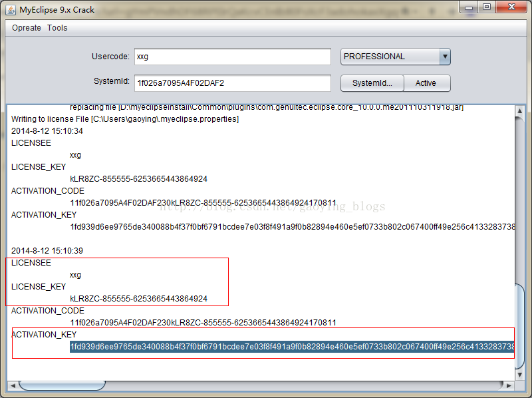
Task: Click the timestamp 2014-8-12 15:10:34
Action: (x=47, y=130)
